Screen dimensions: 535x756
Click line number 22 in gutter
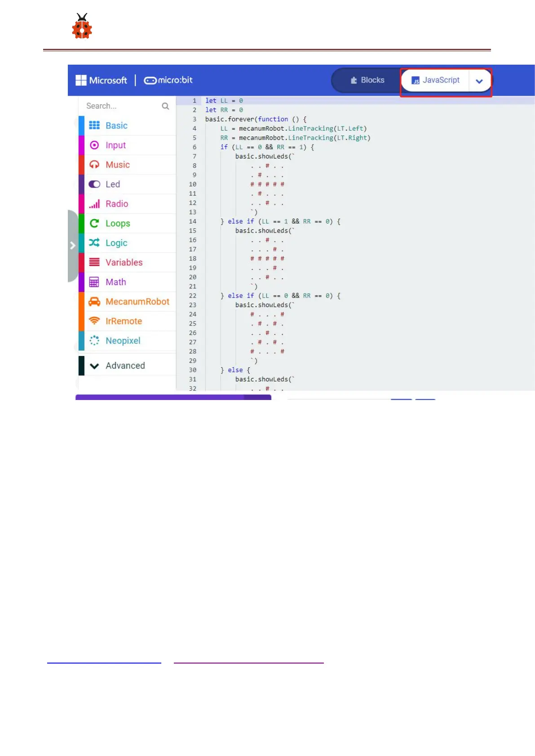point(193,296)
